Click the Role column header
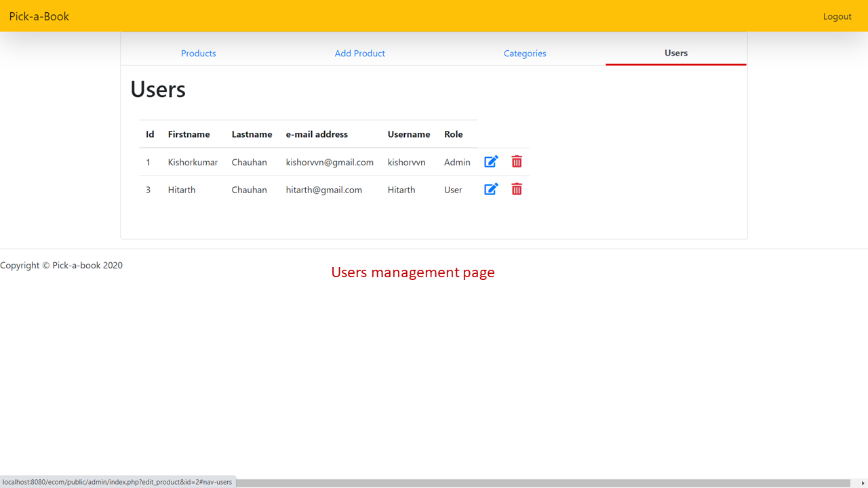 pyautogui.click(x=454, y=134)
